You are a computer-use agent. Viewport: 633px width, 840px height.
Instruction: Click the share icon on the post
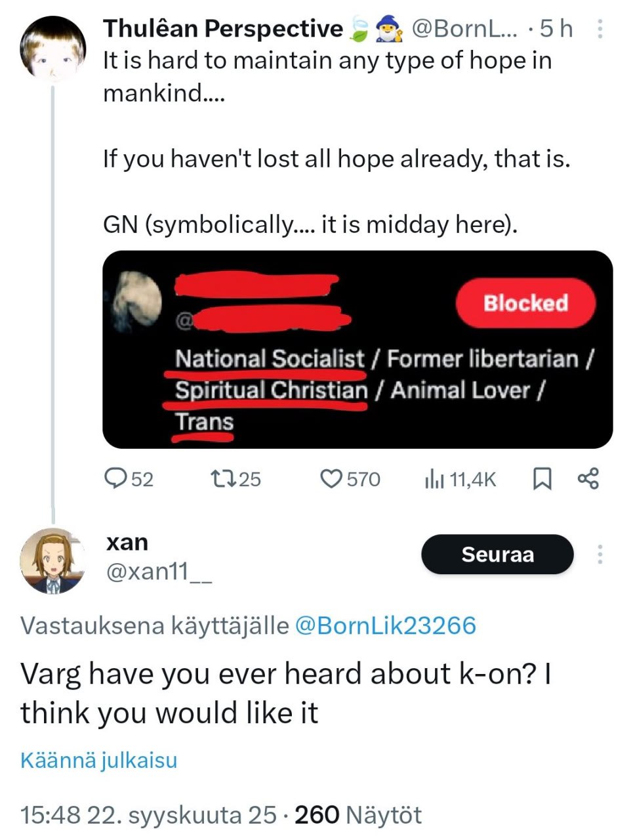pyautogui.click(x=588, y=478)
